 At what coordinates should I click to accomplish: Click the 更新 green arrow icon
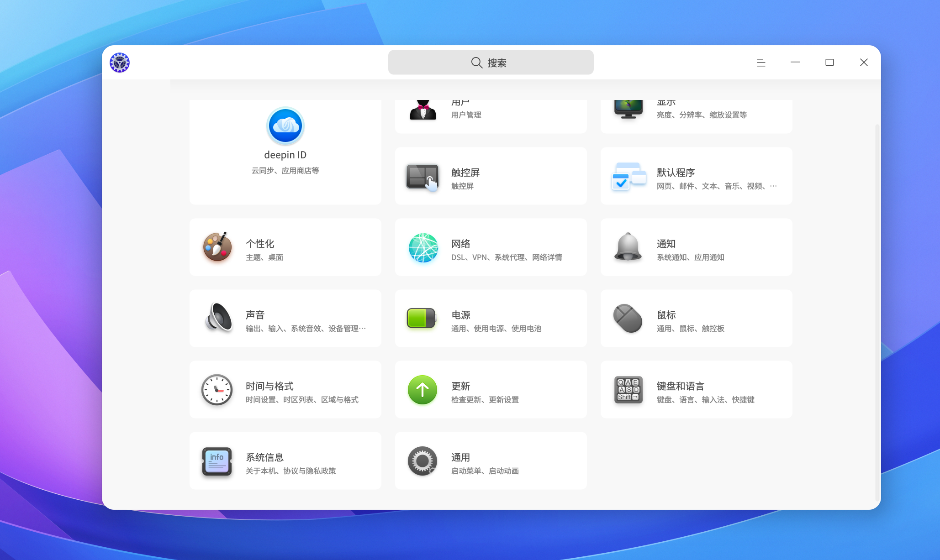(422, 390)
